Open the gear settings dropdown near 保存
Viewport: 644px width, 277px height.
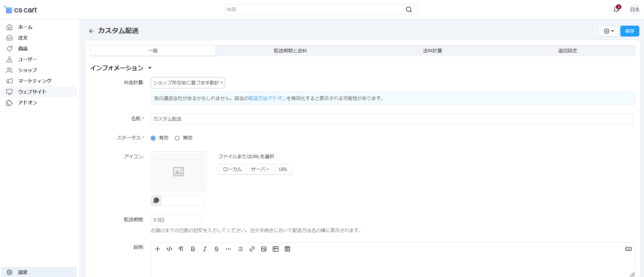(608, 31)
